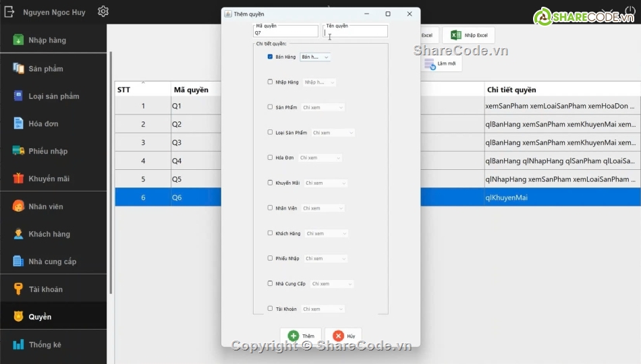
Task: Open the Nhà cung cấp menu
Action: [53, 262]
